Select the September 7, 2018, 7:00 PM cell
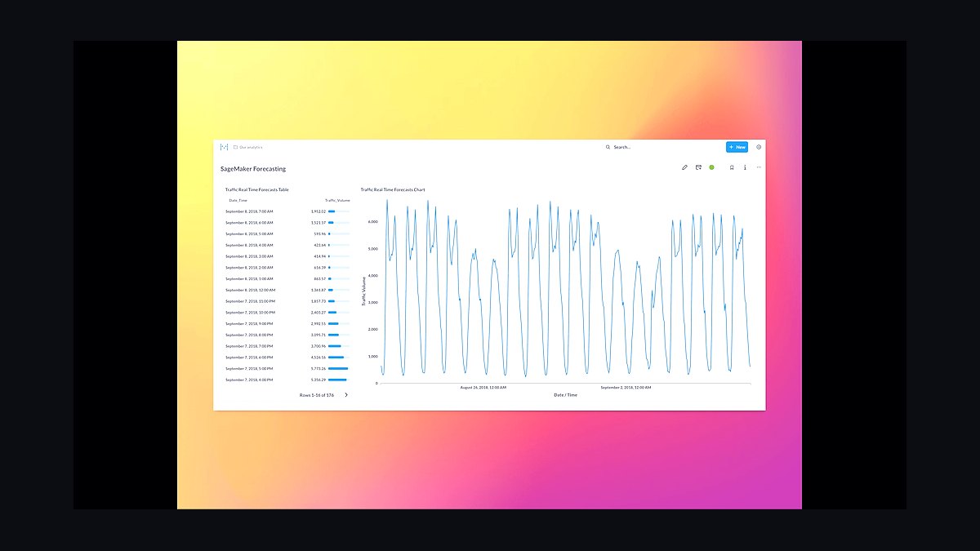 [x=249, y=346]
